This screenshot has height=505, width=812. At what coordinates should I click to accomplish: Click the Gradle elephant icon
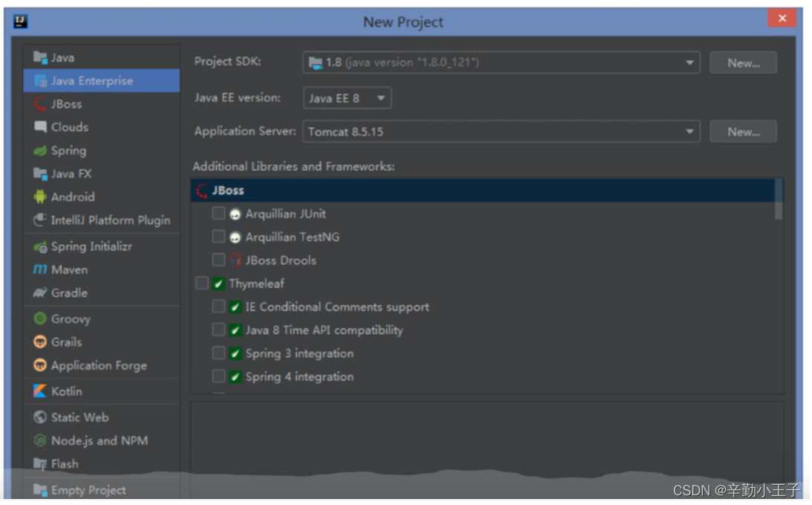point(40,293)
